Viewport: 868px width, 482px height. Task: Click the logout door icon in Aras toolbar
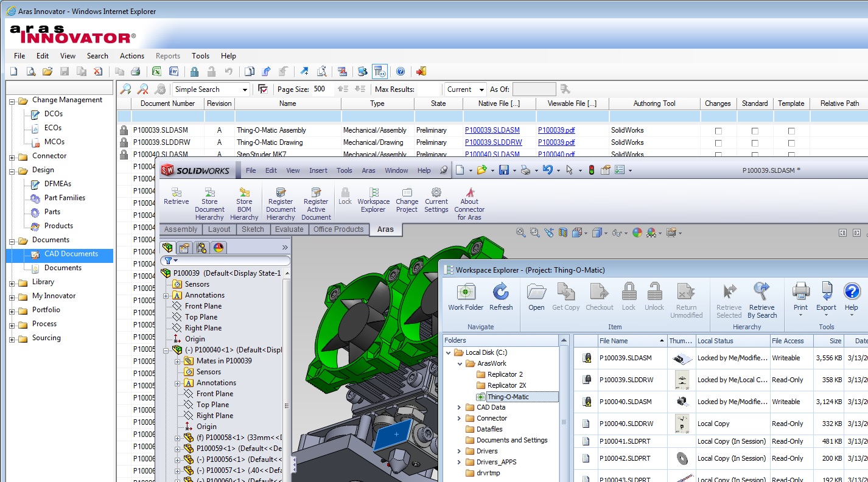[421, 71]
